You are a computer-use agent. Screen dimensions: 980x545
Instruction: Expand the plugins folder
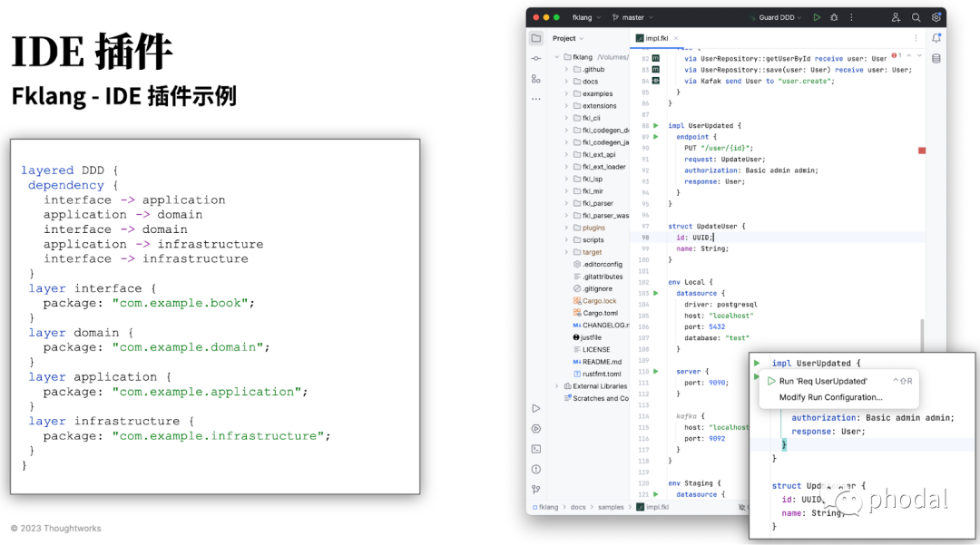(567, 228)
